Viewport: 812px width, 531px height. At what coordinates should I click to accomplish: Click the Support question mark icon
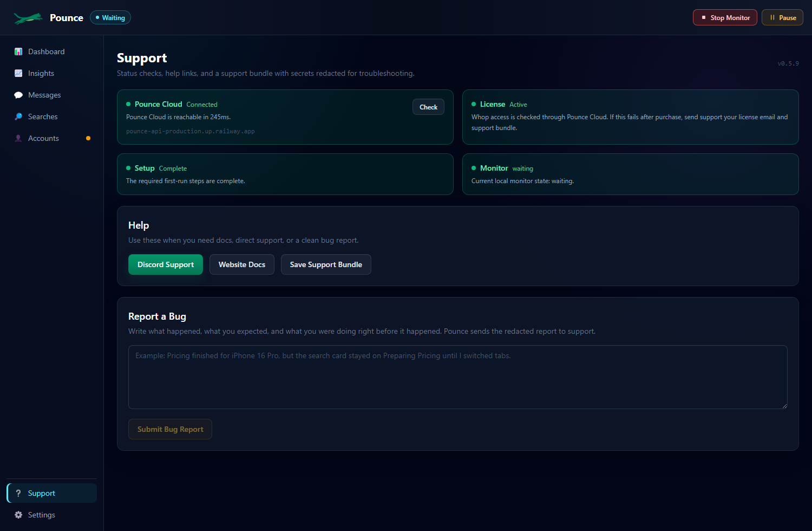(18, 493)
